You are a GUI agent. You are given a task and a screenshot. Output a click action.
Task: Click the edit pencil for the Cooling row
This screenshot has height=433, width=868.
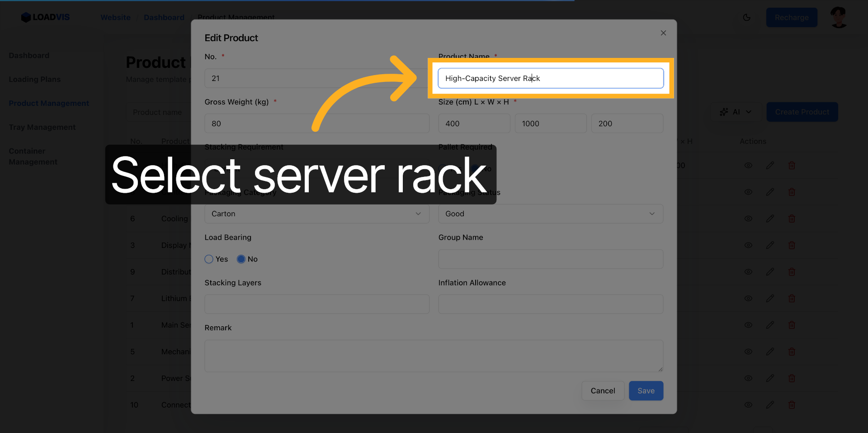(770, 219)
